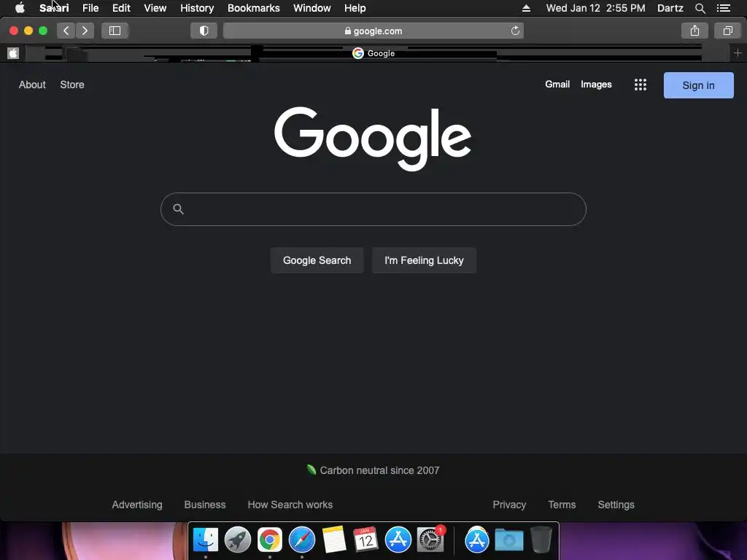Open the Gmail link
This screenshot has height=560, width=747.
tap(557, 85)
